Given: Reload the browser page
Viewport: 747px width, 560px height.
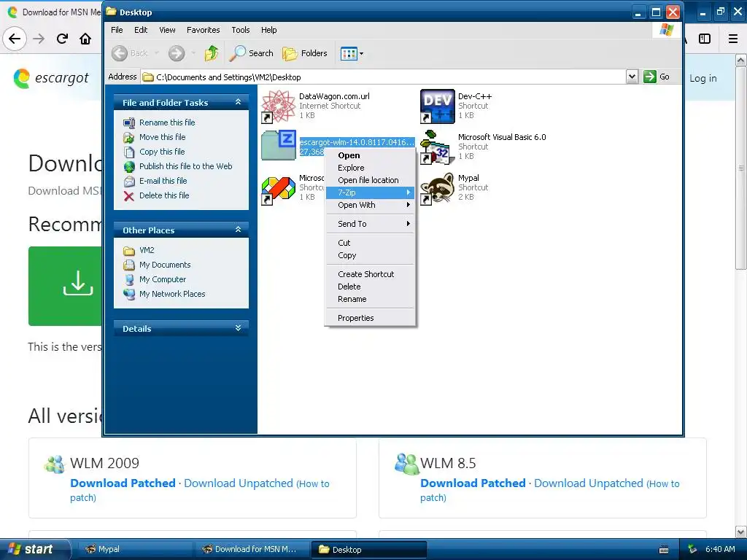Looking at the screenshot, I should point(62,39).
